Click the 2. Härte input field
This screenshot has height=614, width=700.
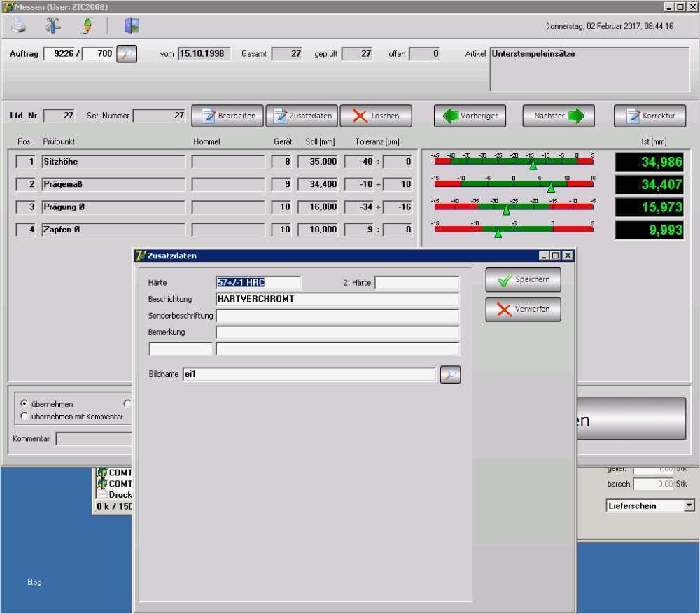pyautogui.click(x=417, y=283)
